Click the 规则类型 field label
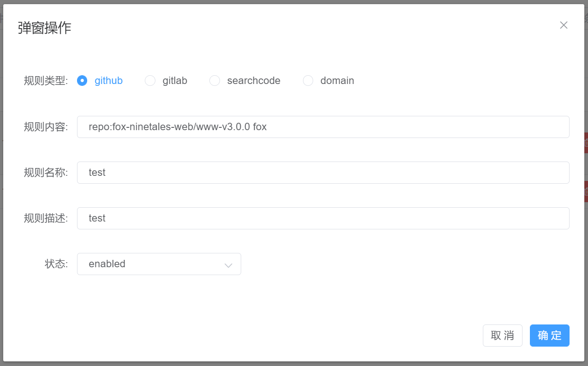This screenshot has width=588, height=366. coord(46,81)
